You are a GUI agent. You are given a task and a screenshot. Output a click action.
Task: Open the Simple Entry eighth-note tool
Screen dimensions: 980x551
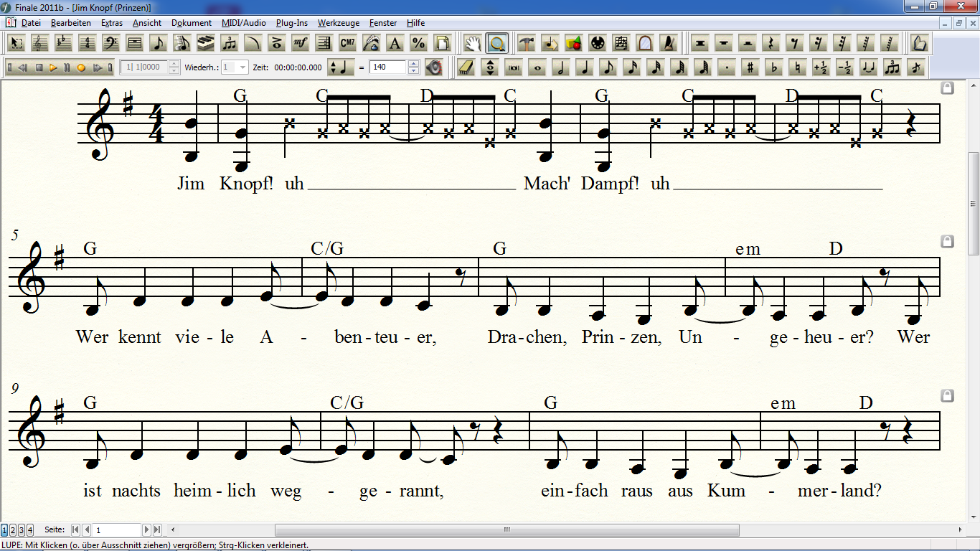click(159, 43)
